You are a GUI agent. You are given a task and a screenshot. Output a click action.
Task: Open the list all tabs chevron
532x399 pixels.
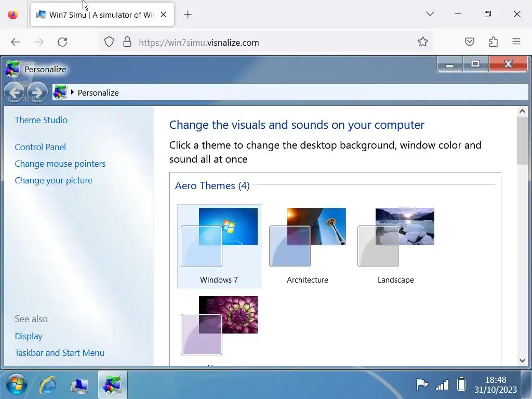click(430, 14)
